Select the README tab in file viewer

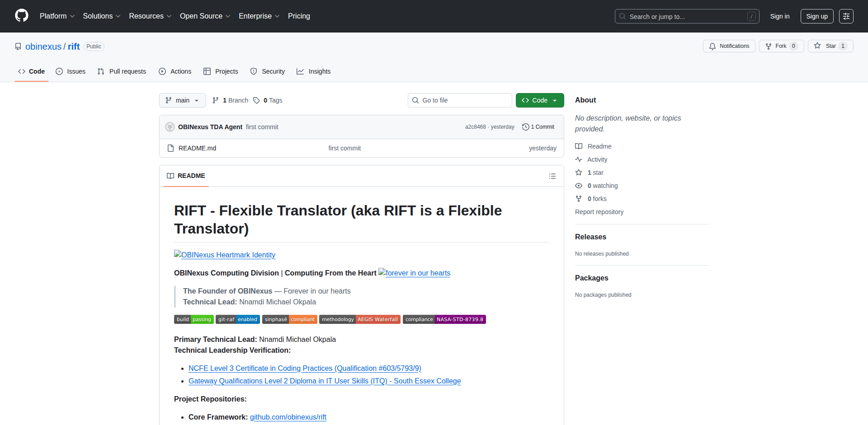point(186,176)
